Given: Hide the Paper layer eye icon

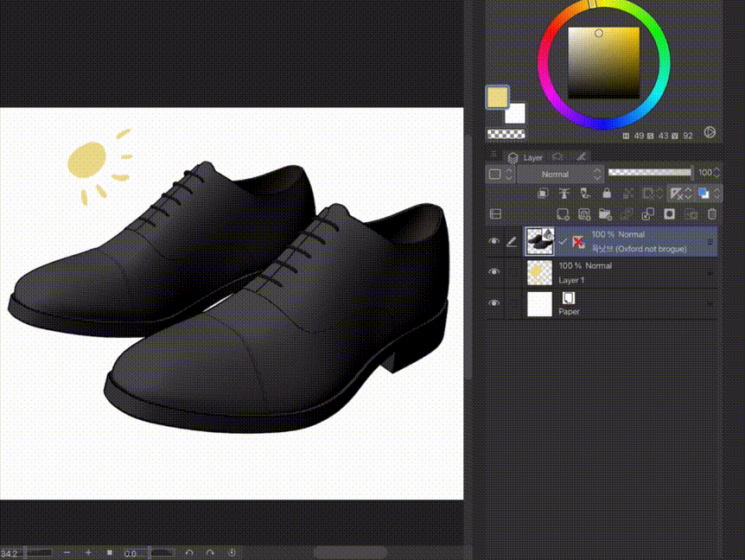Looking at the screenshot, I should click(494, 303).
